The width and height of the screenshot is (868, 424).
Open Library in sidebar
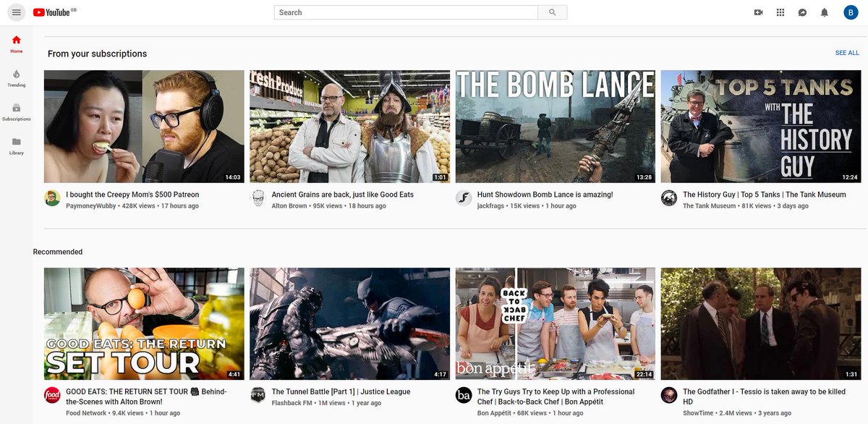[x=16, y=146]
